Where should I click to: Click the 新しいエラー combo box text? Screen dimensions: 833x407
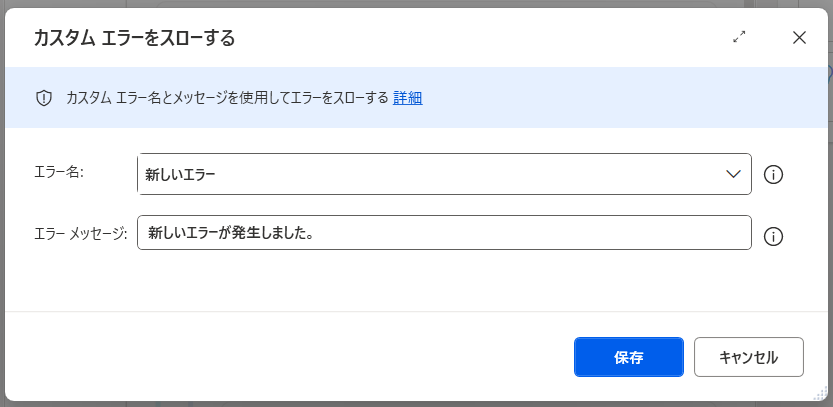(x=181, y=175)
